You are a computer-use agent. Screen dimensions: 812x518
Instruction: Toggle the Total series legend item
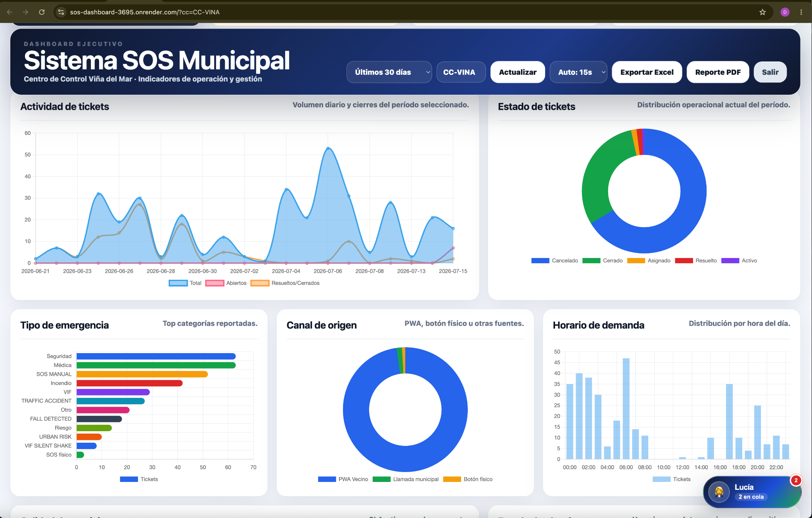185,283
